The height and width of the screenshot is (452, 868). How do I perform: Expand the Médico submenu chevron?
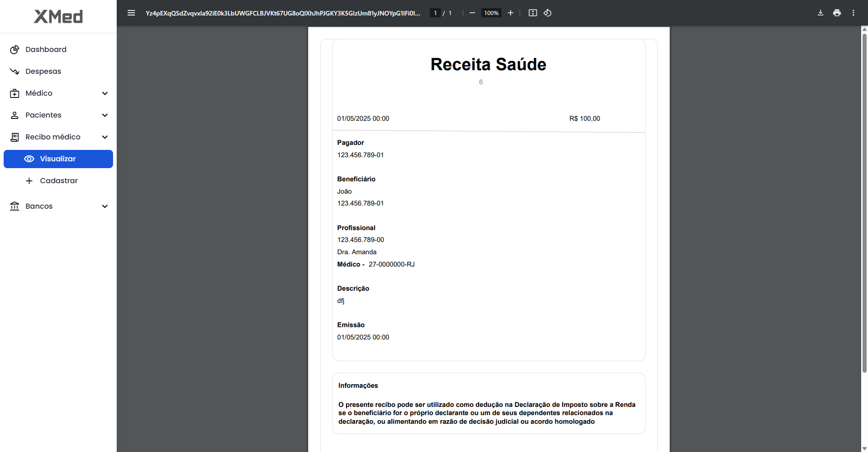click(105, 93)
